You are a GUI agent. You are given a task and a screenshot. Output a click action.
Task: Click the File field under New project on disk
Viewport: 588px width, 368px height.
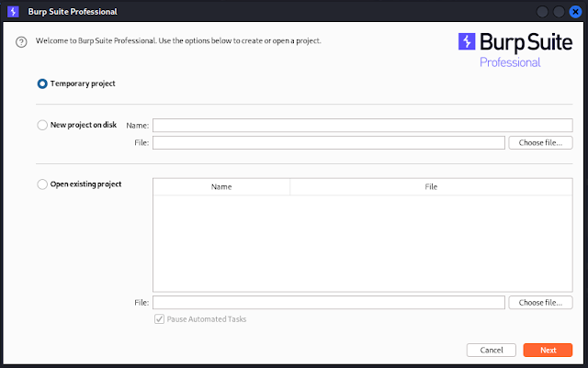pyautogui.click(x=329, y=142)
